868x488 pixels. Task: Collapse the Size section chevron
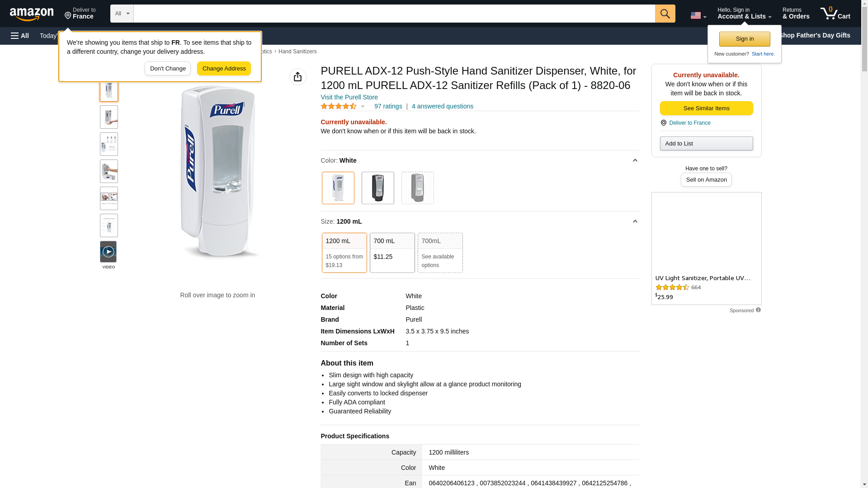[x=635, y=221]
